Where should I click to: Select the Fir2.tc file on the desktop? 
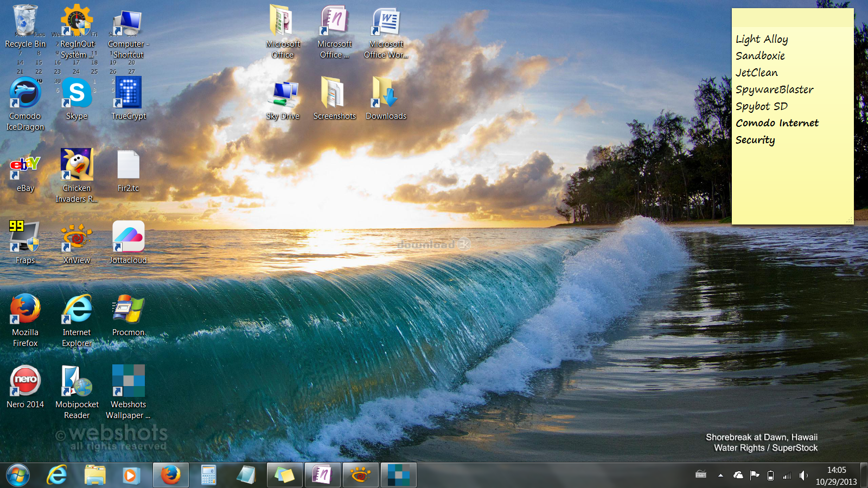coord(129,165)
